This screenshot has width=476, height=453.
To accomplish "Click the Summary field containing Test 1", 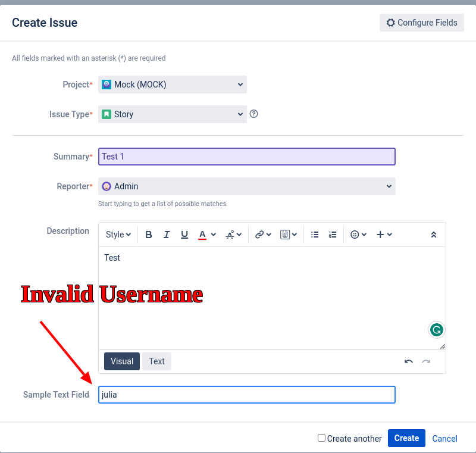I will [x=247, y=157].
